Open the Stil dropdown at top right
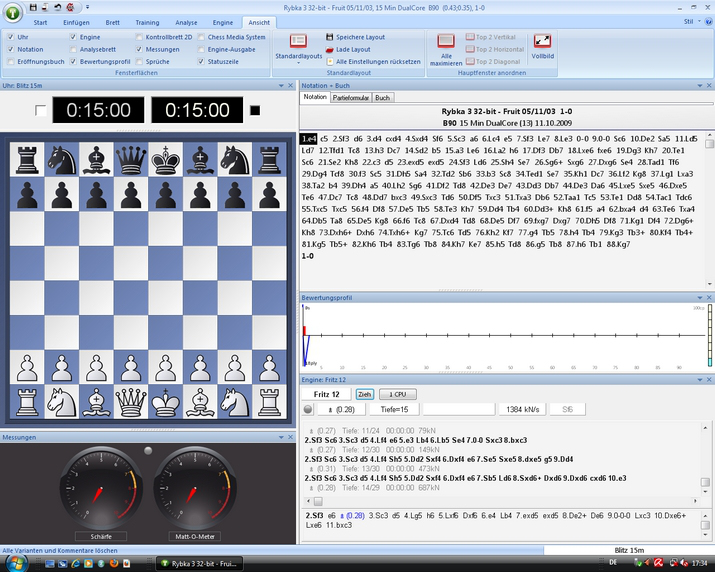This screenshot has width=715, height=572. coord(692,21)
